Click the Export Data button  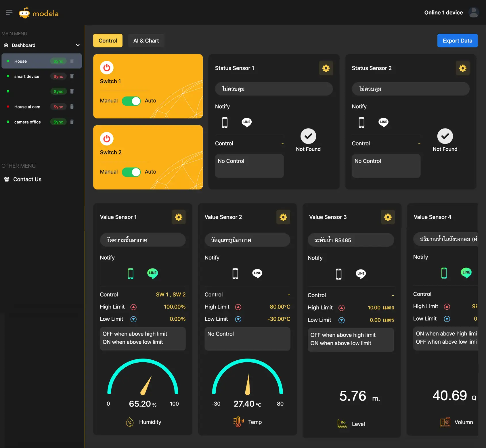point(458,41)
